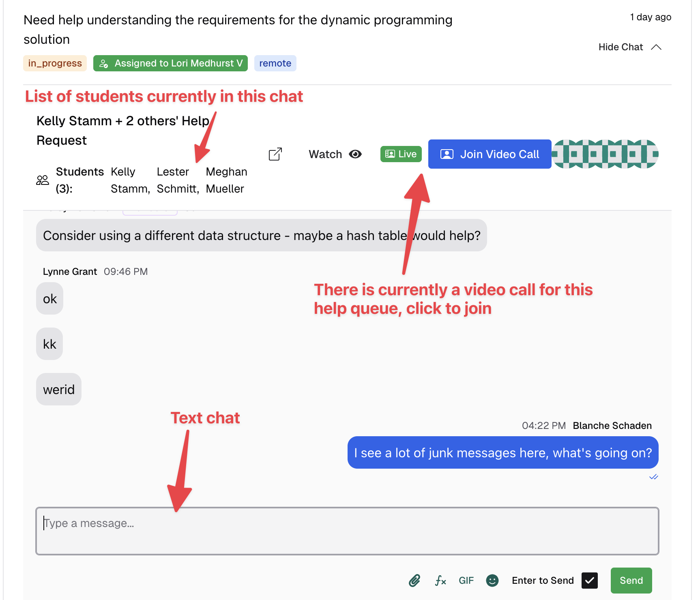The image size is (700, 600).
Task: Open the GIF picker
Action: 466,581
